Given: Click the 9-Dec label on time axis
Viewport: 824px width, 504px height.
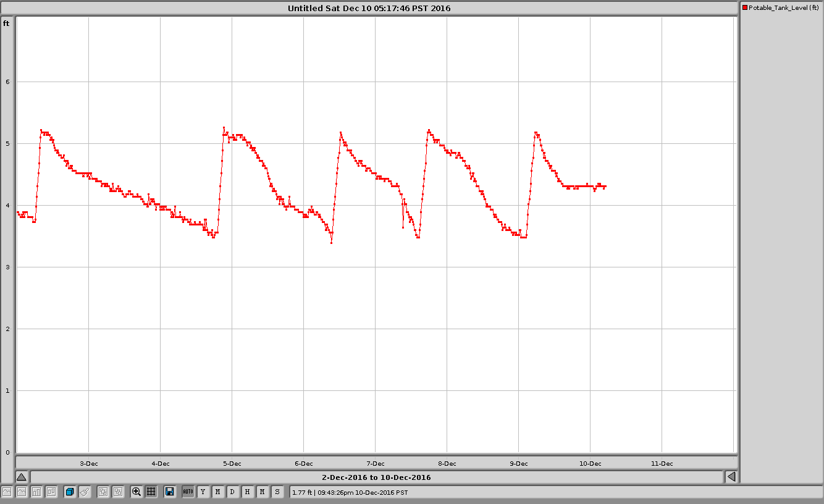Looking at the screenshot, I should pos(518,463).
